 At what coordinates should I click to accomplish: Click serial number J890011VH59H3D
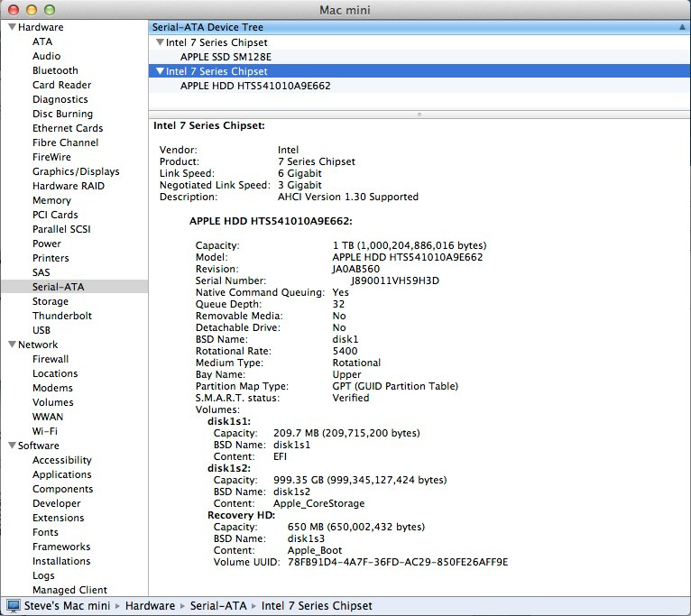pyautogui.click(x=395, y=280)
